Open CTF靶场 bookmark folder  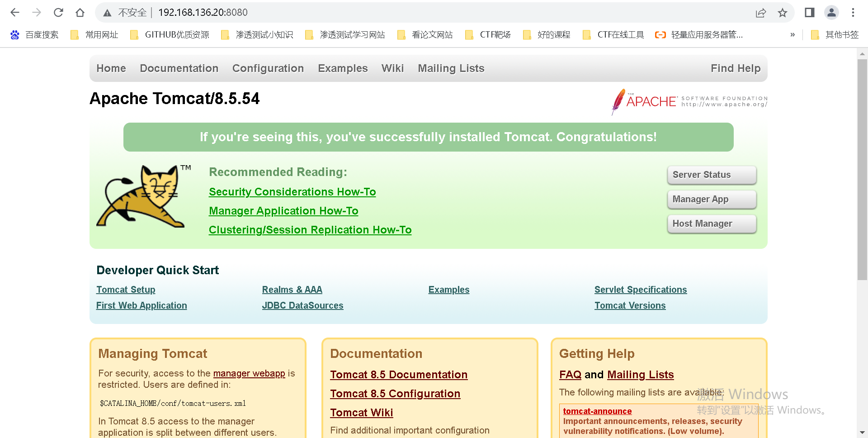click(x=488, y=35)
